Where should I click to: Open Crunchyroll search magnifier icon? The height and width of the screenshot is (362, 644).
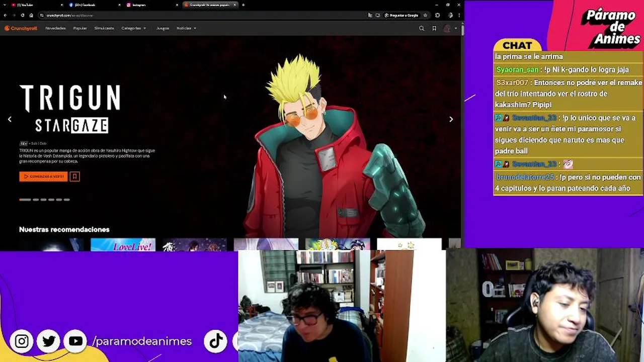click(x=422, y=28)
